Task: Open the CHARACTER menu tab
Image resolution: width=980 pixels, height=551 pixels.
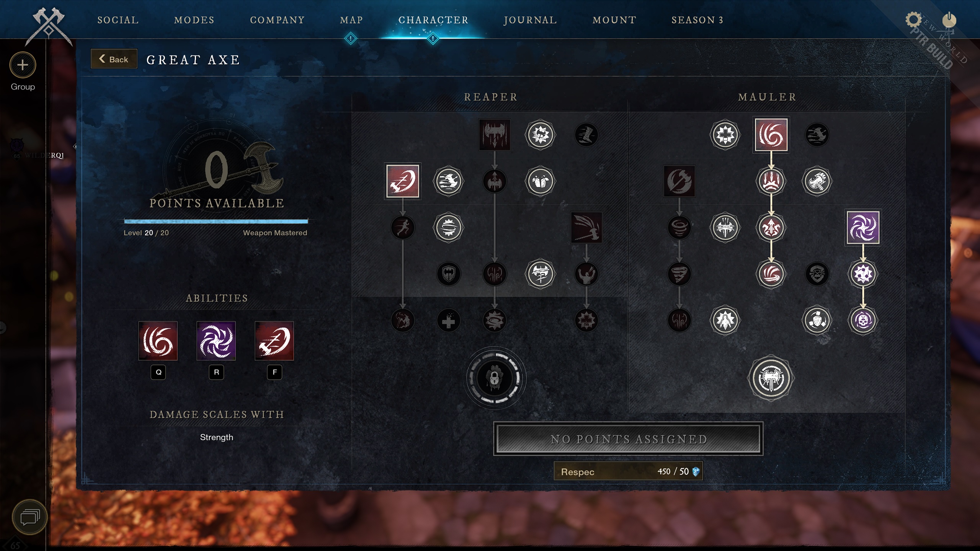Action: [x=433, y=20]
